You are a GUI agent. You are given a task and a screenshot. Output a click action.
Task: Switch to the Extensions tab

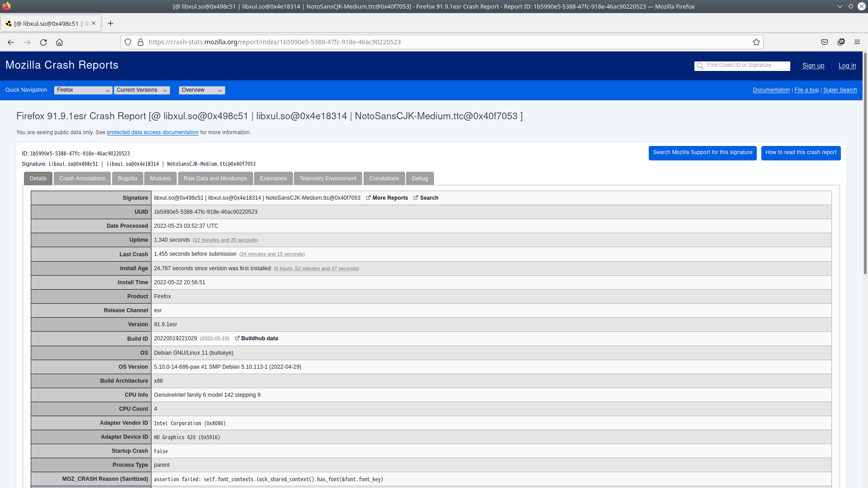point(274,178)
